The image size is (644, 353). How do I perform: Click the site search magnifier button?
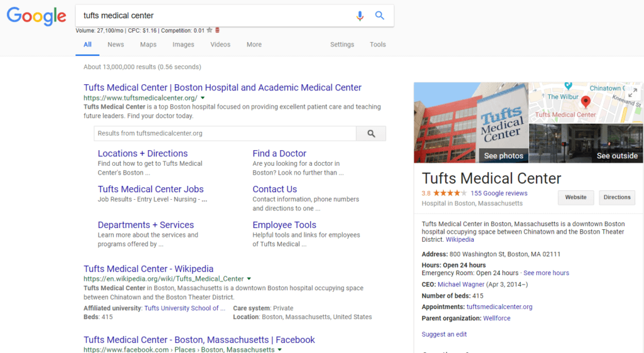[x=371, y=133]
